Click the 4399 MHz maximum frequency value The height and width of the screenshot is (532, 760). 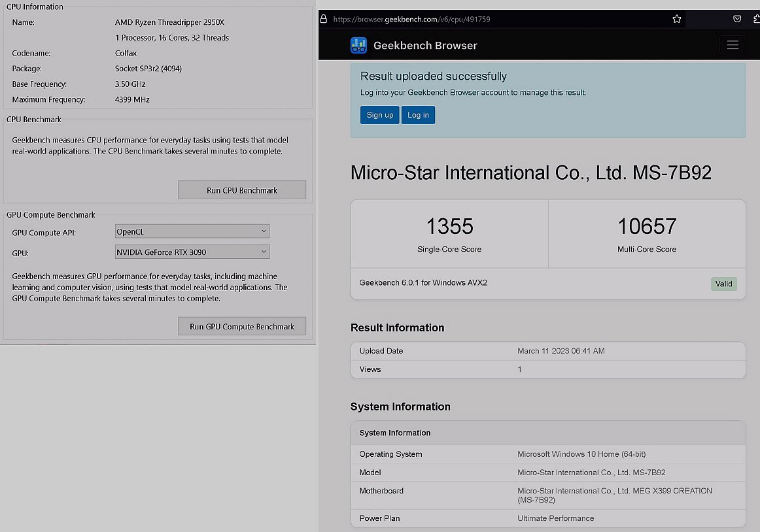(132, 100)
